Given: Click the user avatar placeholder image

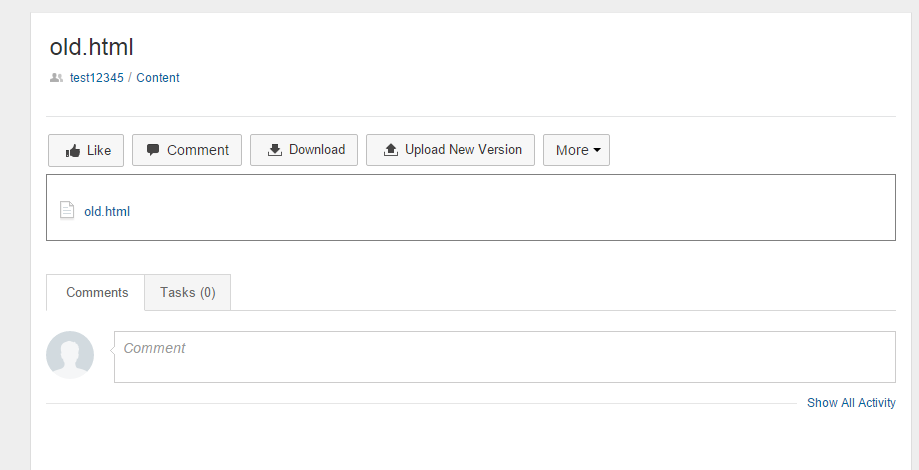Looking at the screenshot, I should click(x=70, y=355).
